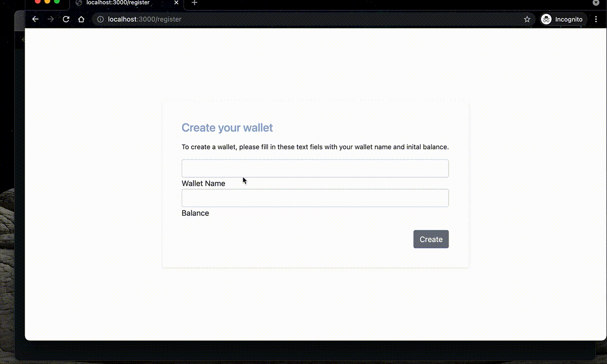This screenshot has height=364, width=607.
Task: Click the browser forward arrow
Action: pos(51,19)
